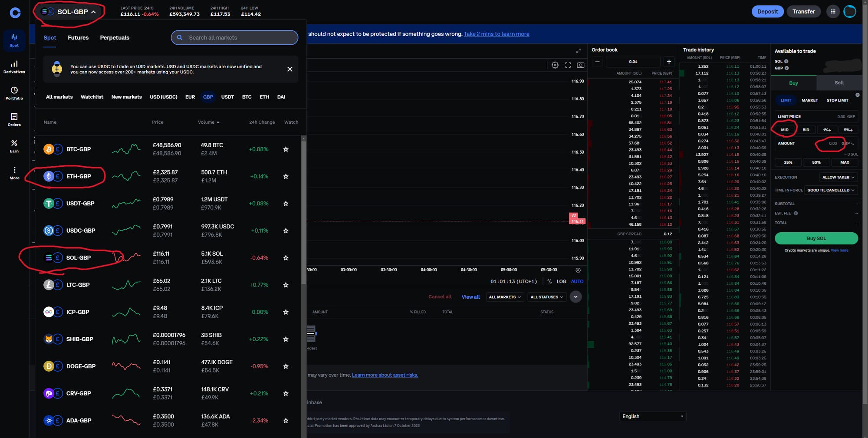This screenshot has height=438, width=868.
Task: Decrease order book aggregation with minus
Action: tap(598, 62)
